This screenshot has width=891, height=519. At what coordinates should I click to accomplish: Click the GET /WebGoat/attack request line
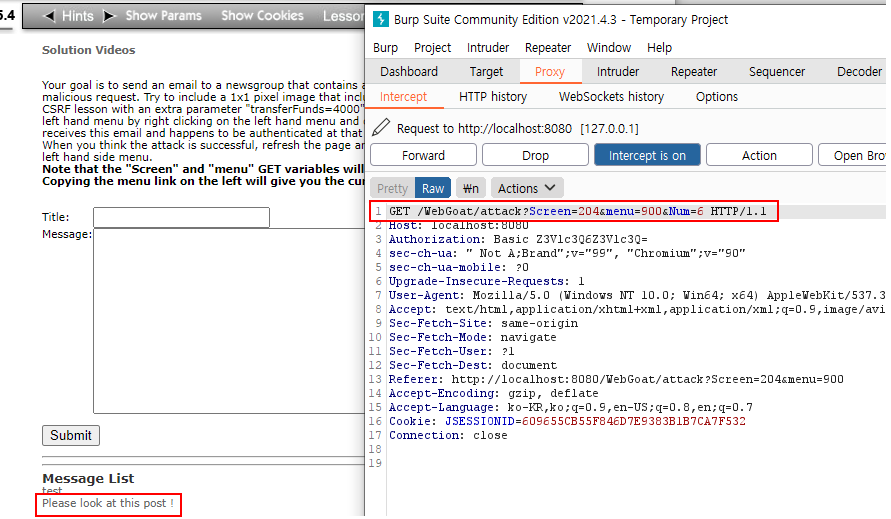(x=577, y=211)
